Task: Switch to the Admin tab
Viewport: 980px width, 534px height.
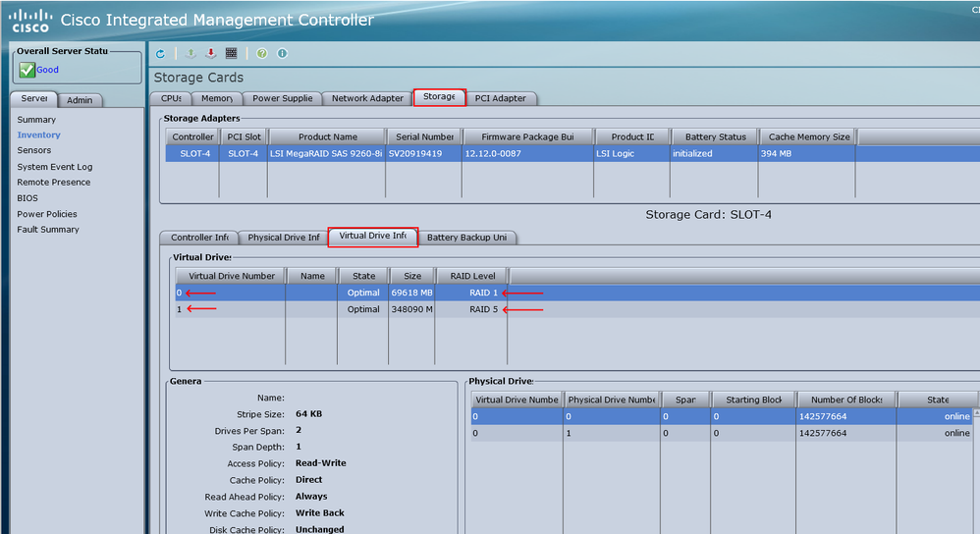Action: point(80,100)
